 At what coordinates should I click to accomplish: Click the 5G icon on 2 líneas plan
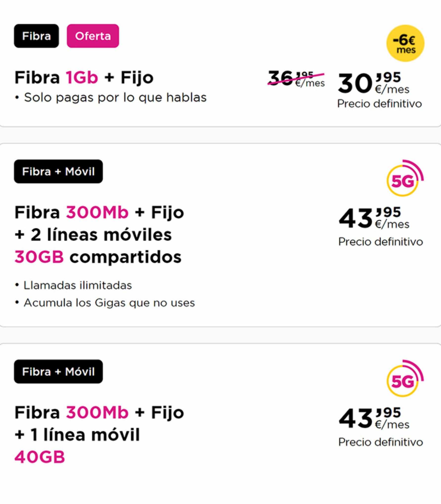405,178
